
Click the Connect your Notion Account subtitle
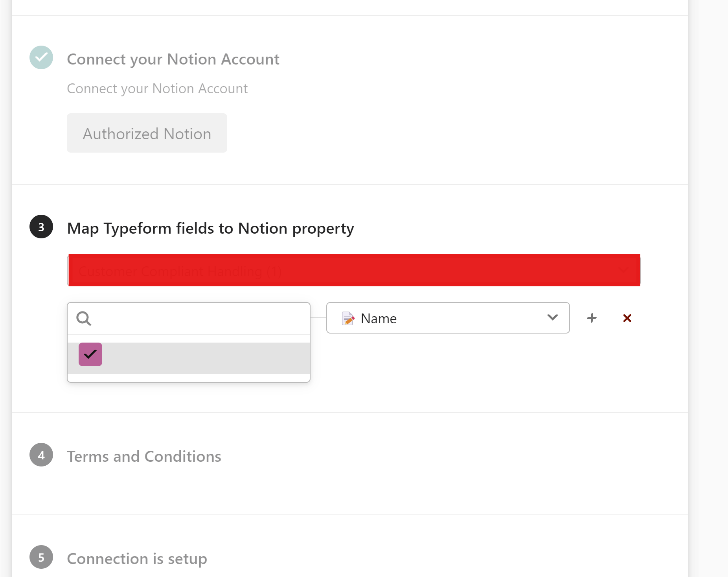click(157, 89)
